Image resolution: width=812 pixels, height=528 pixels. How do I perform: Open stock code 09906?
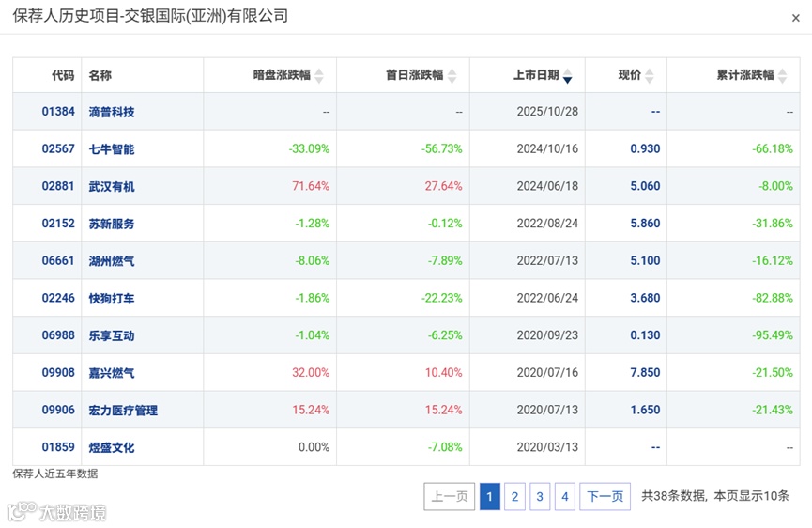pos(58,410)
